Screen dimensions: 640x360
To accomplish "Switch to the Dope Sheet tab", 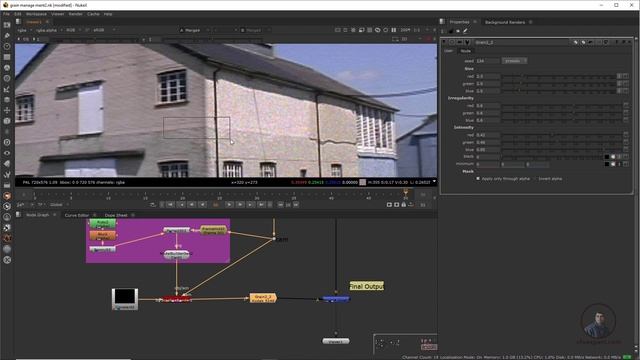I will pyautogui.click(x=116, y=215).
